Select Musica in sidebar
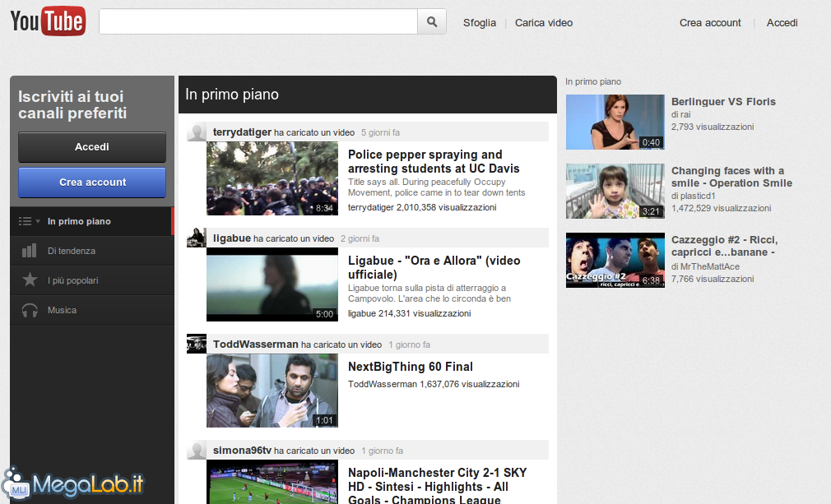This screenshot has height=504, width=831. tap(91, 310)
